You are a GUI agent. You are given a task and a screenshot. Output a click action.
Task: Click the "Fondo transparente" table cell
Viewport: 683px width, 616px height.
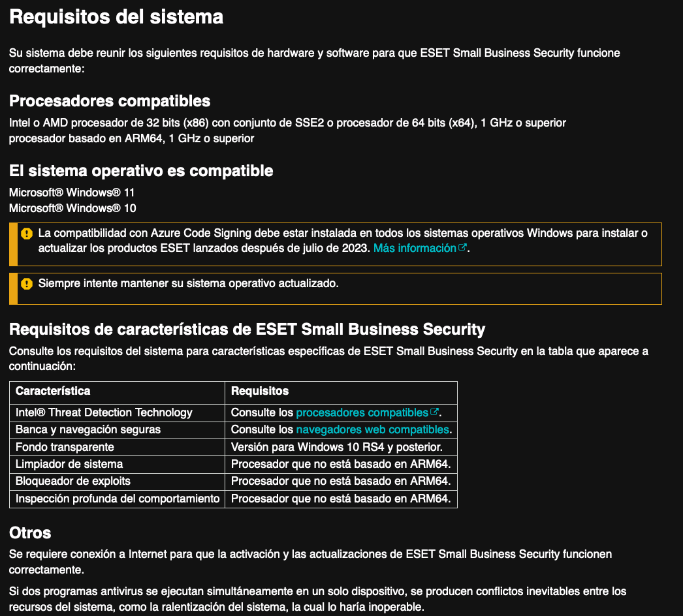pyautogui.click(x=65, y=447)
